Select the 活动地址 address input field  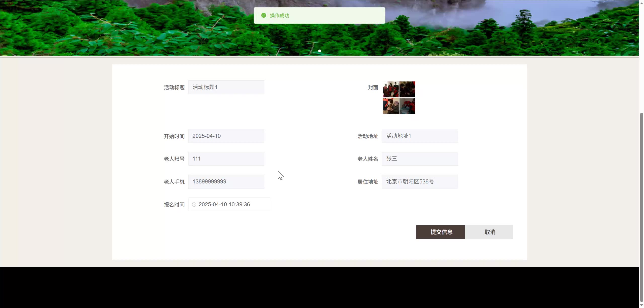(x=420, y=136)
